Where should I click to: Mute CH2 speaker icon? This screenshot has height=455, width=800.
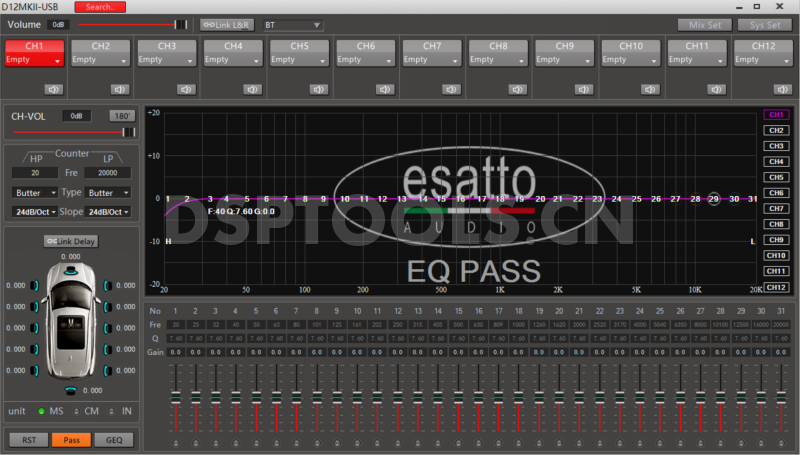119,90
